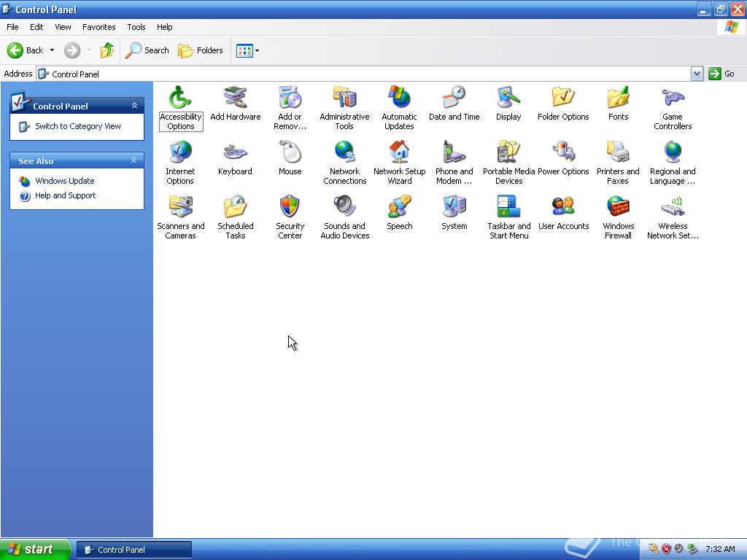Open Windows Firewall icon
747x560 pixels.
click(x=618, y=217)
